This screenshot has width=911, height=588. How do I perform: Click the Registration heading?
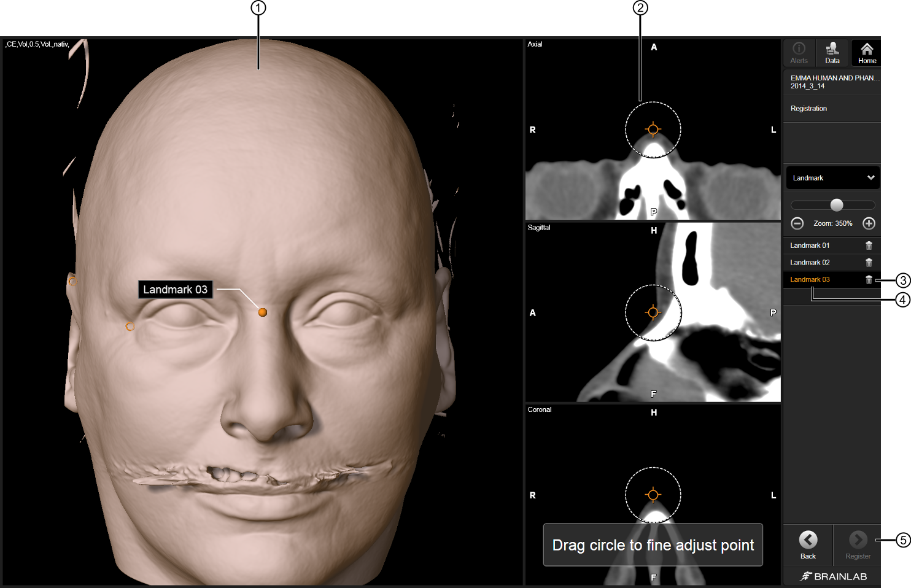point(808,109)
